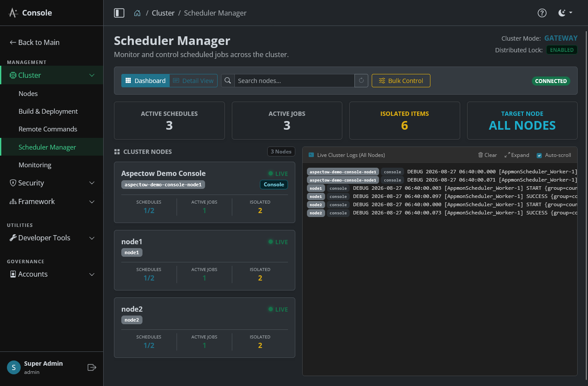Click the Framework hierarchy icon

click(x=13, y=201)
